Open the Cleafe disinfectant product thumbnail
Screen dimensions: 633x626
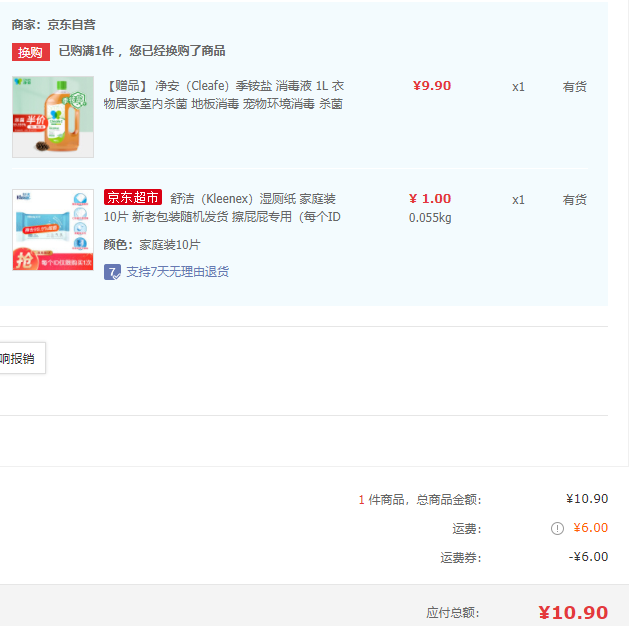pos(53,117)
